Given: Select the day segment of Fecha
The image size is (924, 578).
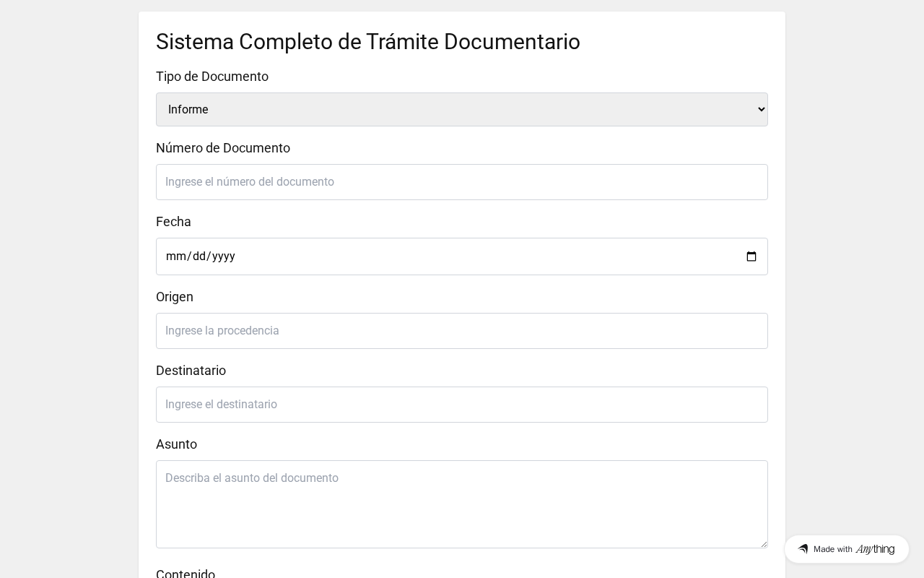Looking at the screenshot, I should click(199, 256).
